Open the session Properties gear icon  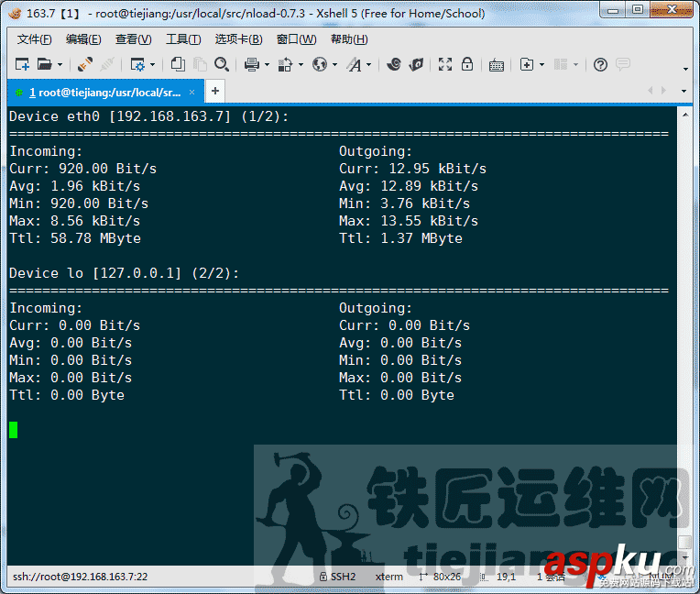pyautogui.click(x=137, y=64)
